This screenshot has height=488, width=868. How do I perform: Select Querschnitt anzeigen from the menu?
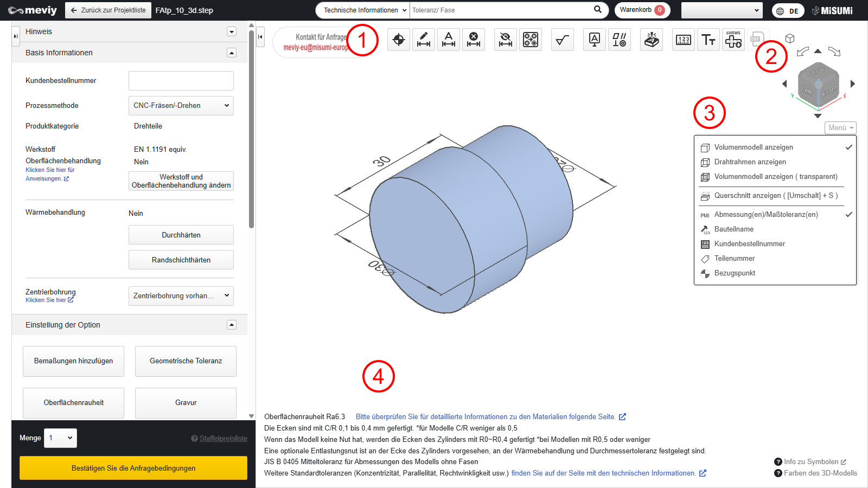[776, 196]
